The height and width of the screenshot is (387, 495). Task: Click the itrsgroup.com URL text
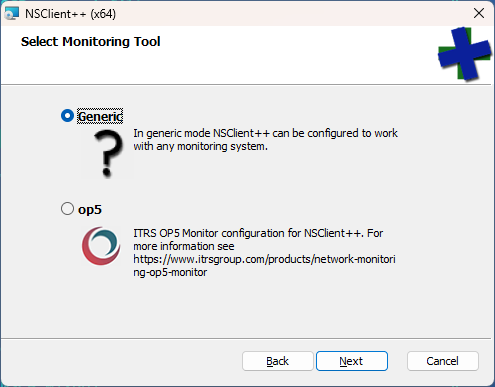pyautogui.click(x=264, y=266)
